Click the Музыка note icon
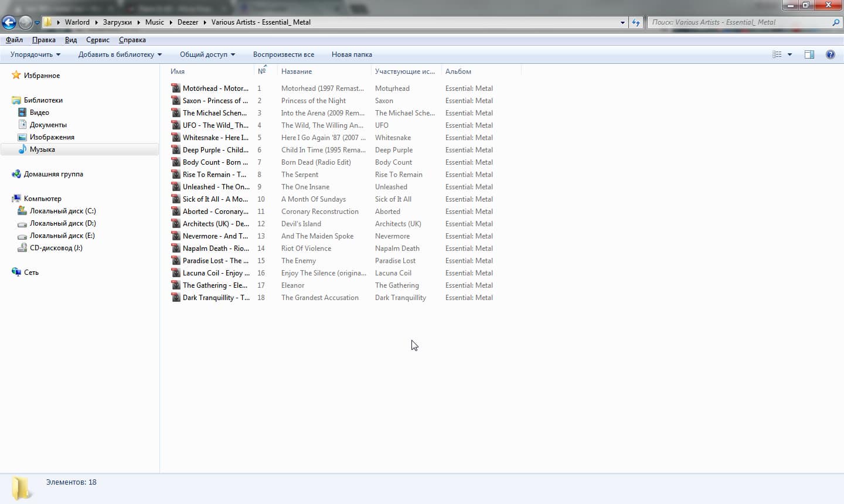 point(22,149)
